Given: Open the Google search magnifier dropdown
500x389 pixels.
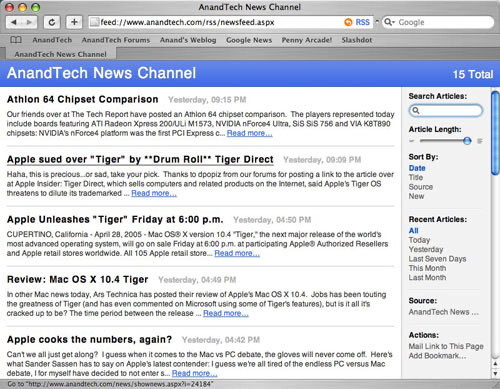Looking at the screenshot, I should [x=389, y=22].
